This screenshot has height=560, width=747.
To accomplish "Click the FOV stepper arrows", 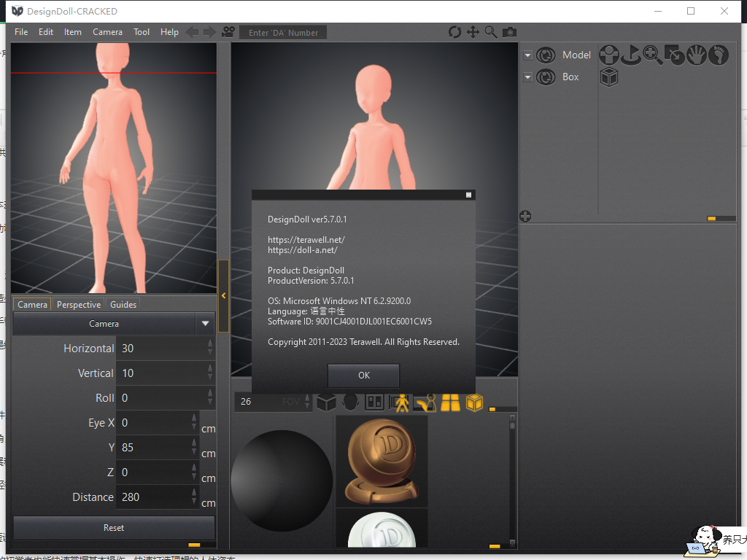I will tap(307, 402).
